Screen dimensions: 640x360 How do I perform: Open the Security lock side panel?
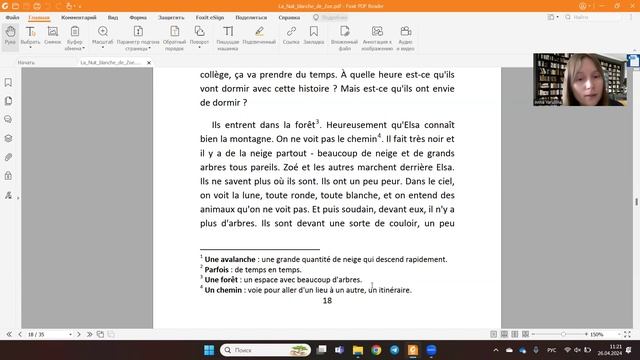[x=8, y=176]
